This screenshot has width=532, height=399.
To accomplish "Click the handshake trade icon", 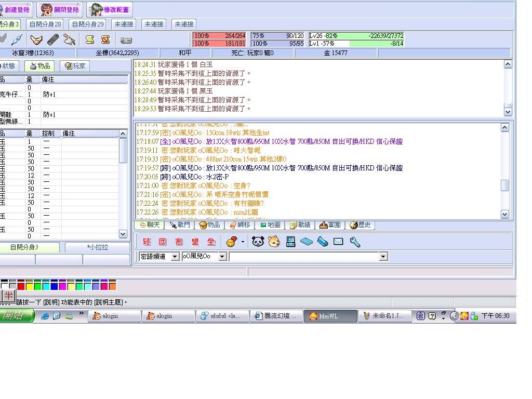I will coord(36,39).
